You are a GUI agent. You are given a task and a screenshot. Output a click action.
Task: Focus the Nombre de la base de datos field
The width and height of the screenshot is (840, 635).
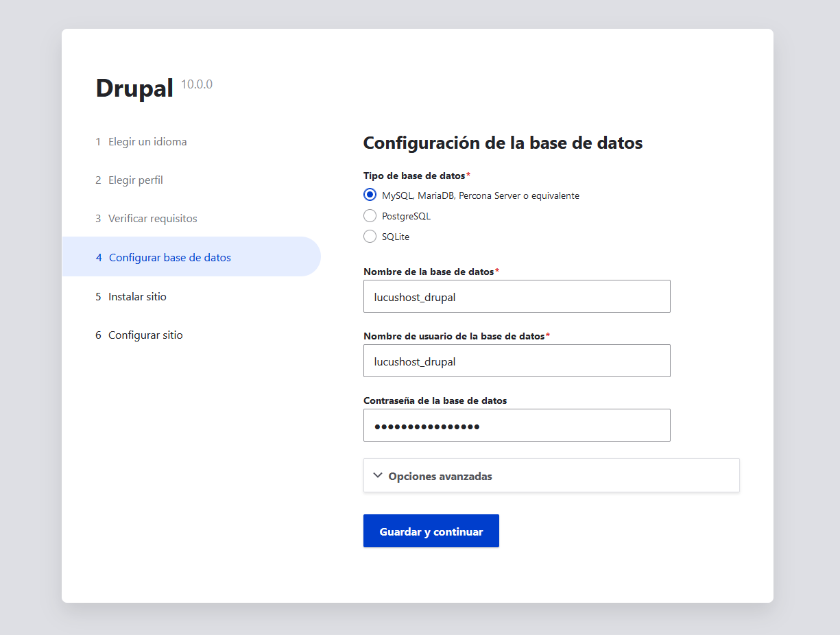point(516,296)
